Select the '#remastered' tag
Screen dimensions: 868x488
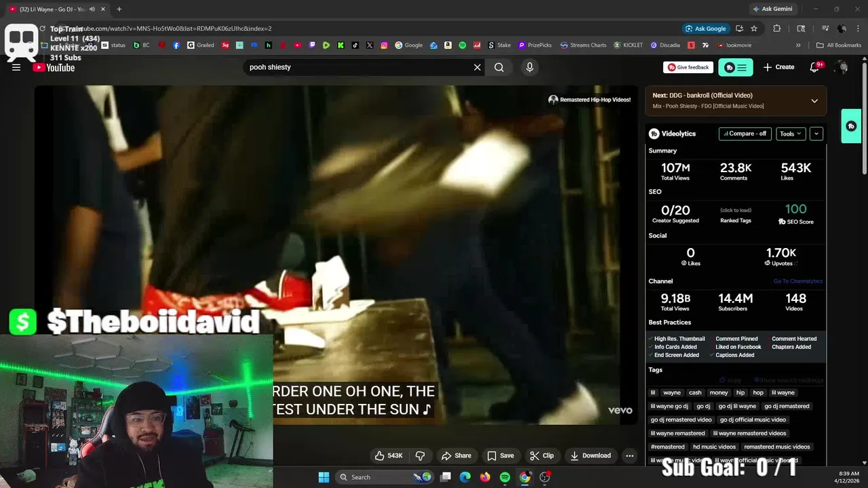668,447
